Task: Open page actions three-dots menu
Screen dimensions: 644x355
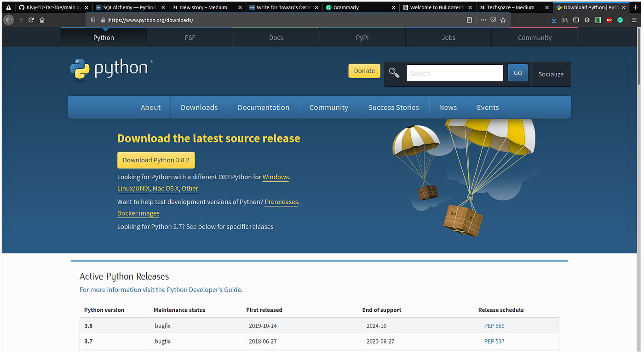Action: 483,20
